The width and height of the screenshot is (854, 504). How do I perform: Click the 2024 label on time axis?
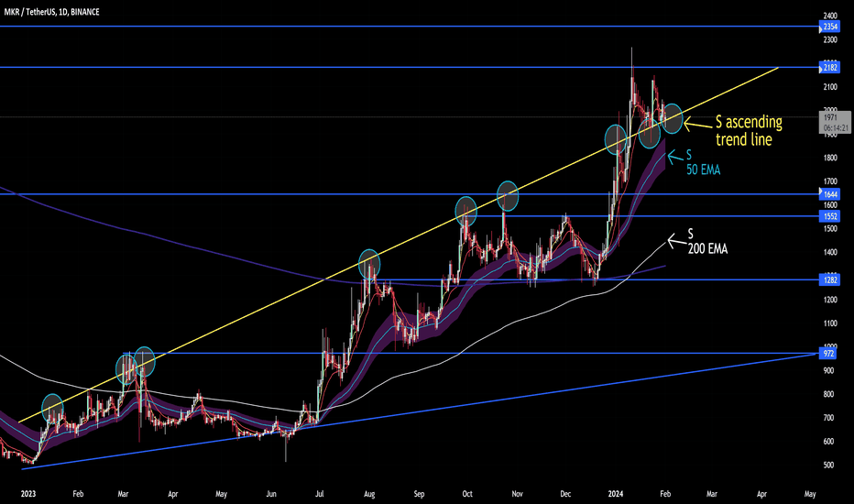(616, 494)
